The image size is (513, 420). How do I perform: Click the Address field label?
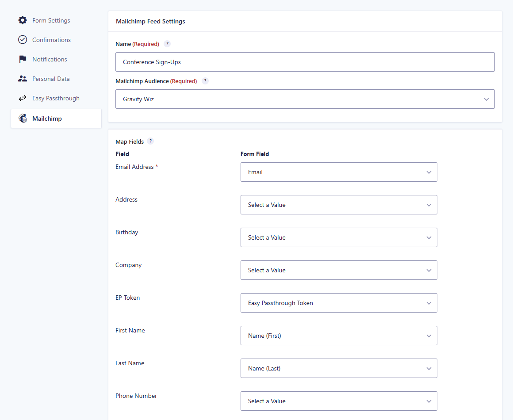pos(126,199)
